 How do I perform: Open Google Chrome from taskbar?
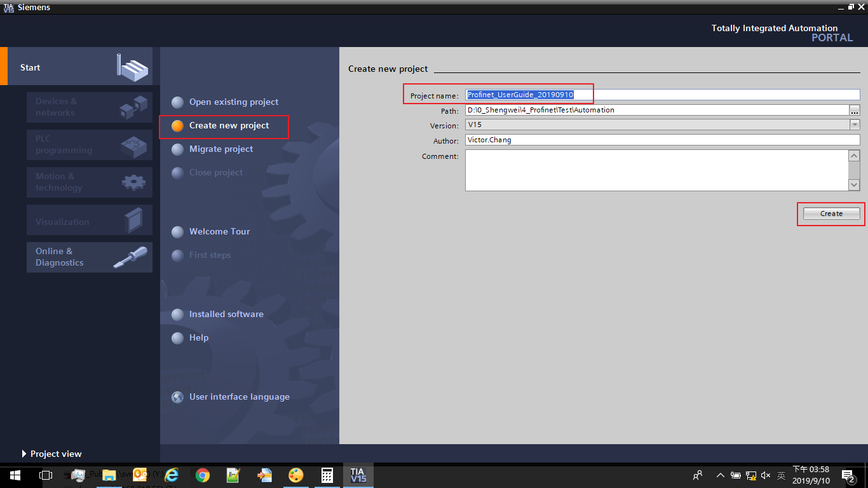click(203, 475)
